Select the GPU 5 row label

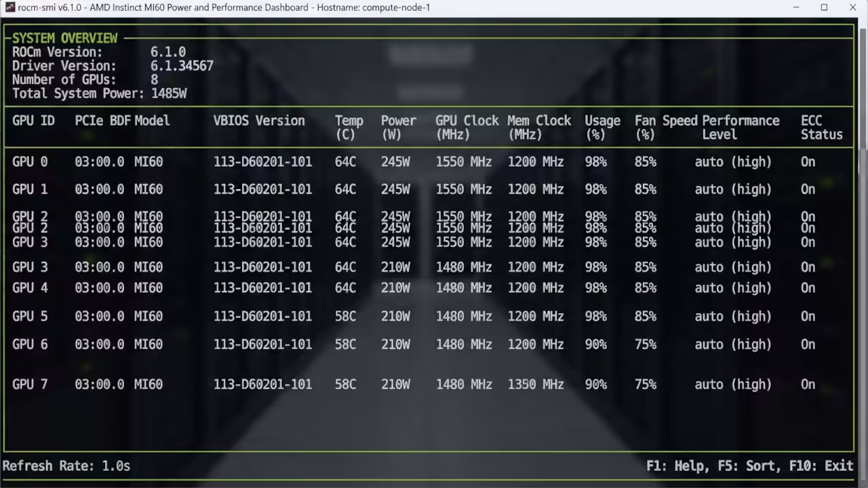[30, 317]
